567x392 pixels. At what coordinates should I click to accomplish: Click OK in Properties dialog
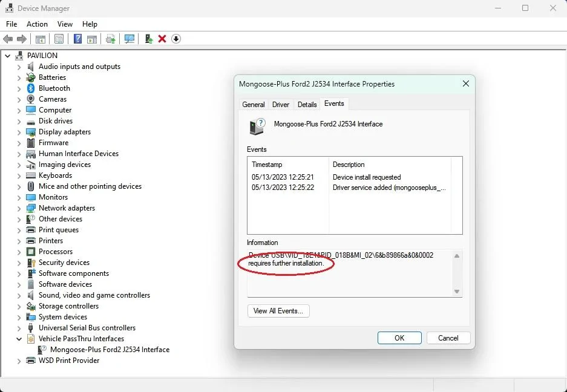tap(399, 338)
